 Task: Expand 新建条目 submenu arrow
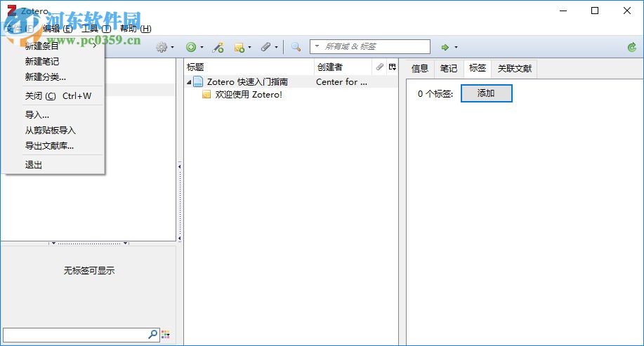tap(95, 46)
